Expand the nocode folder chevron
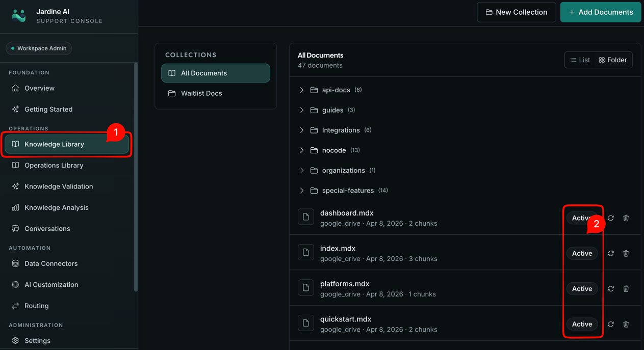The height and width of the screenshot is (350, 644). pos(302,150)
